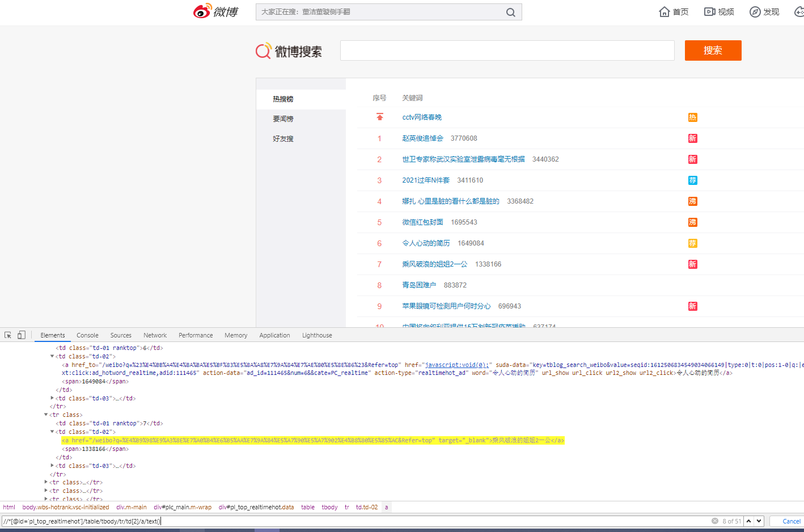
Task: Expand the td-03 node below span 1338166
Action: 52,466
